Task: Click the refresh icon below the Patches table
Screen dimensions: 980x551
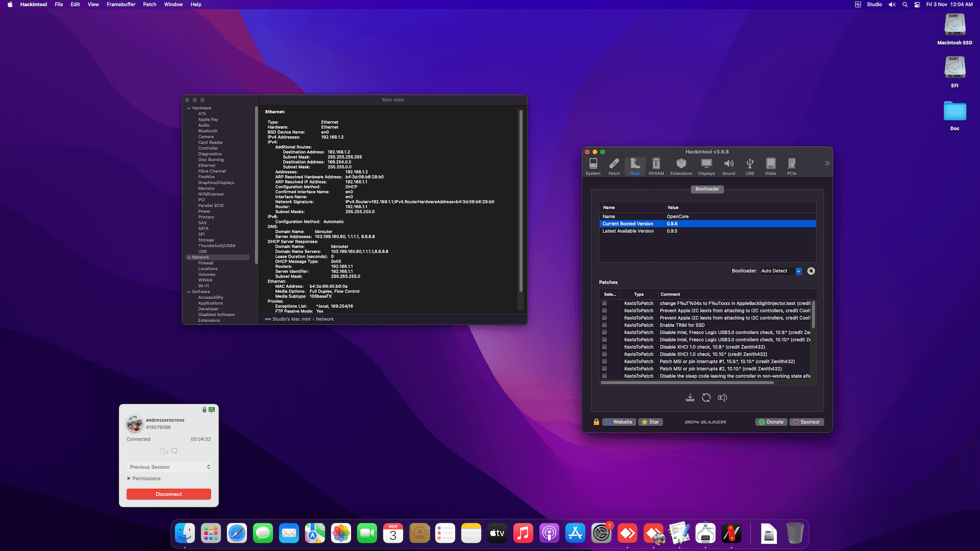Action: pos(706,397)
